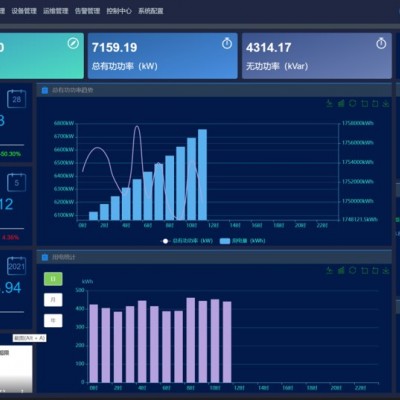Click stopwatch icon on 总有功功率 card
This screenshot has width=400, height=400.
tap(227, 43)
